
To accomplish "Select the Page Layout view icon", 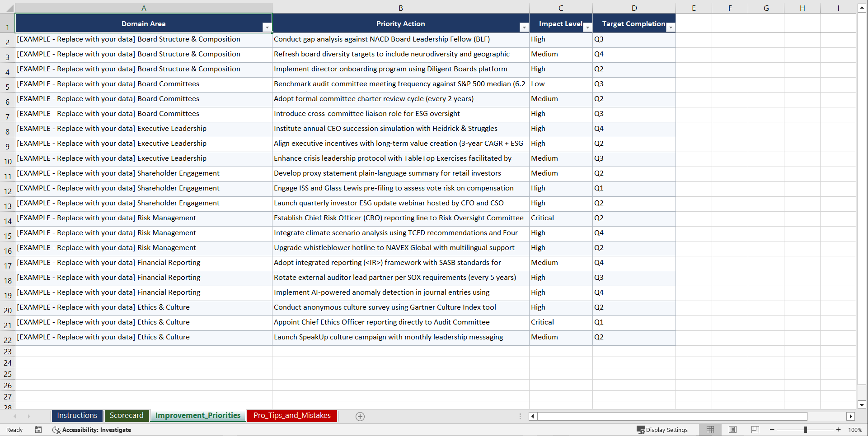I will (x=732, y=430).
